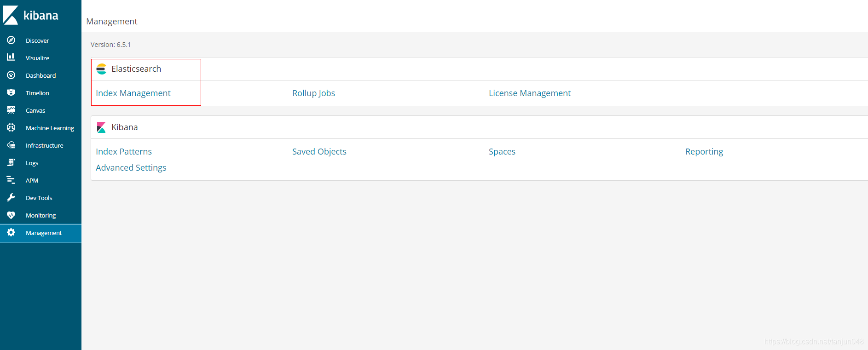Click the Version: 6.5.1 text
868x350 pixels.
pos(110,45)
